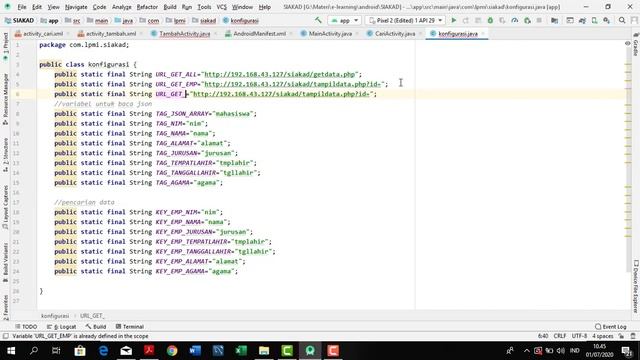This screenshot has width=640, height=360.
Task: Open the app run configuration dropdown
Action: [344, 20]
